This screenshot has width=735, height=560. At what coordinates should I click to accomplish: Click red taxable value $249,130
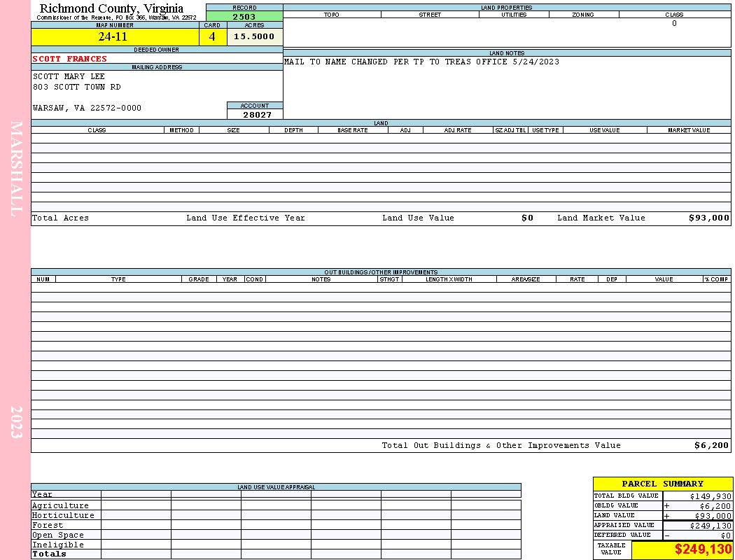coord(703,549)
